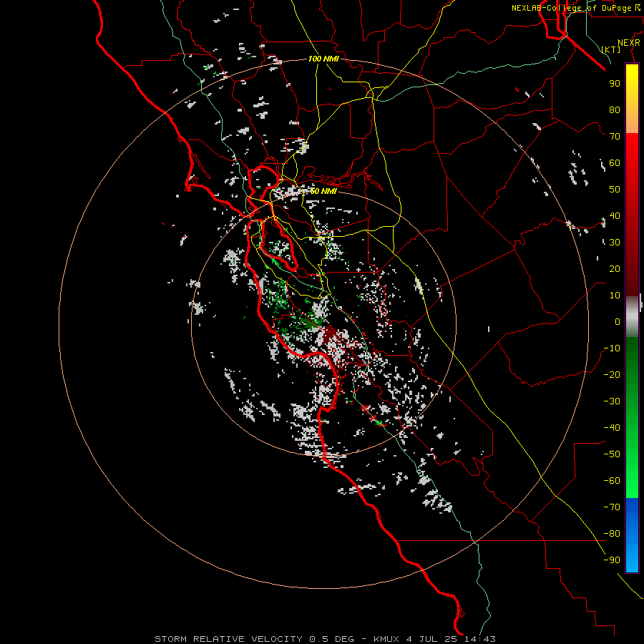644x644 pixels.
Task: Click the 30 value on the velocity scale
Action: click(615, 243)
